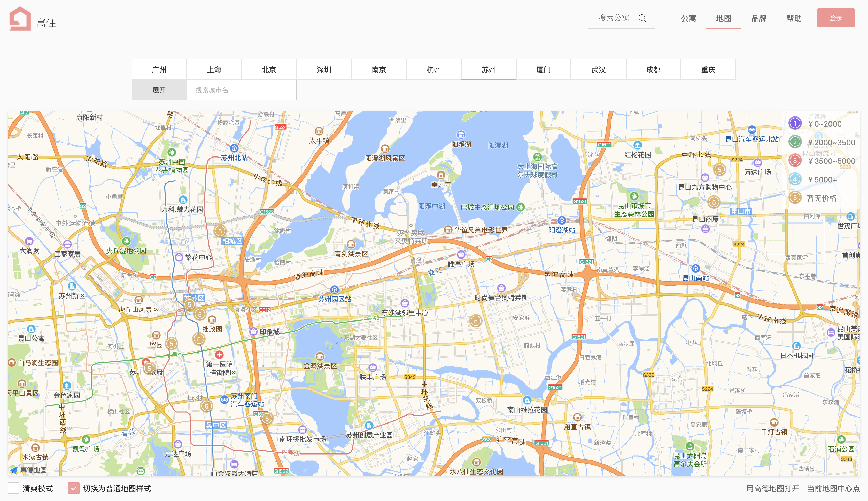Expand the city list with 展开

(159, 90)
